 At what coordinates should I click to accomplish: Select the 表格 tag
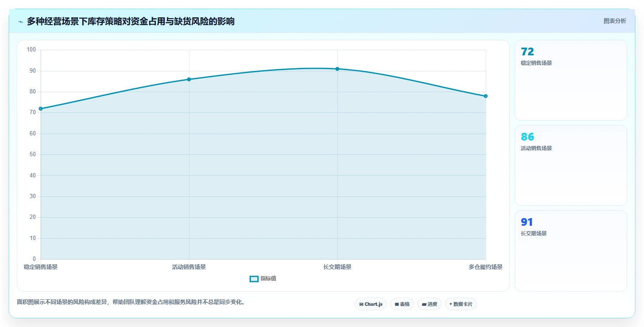(x=402, y=304)
